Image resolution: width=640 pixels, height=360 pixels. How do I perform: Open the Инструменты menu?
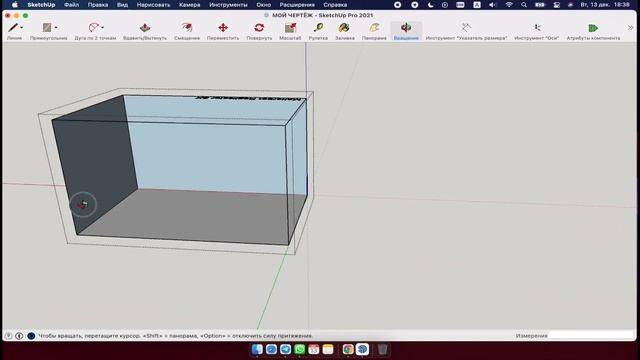(x=228, y=5)
